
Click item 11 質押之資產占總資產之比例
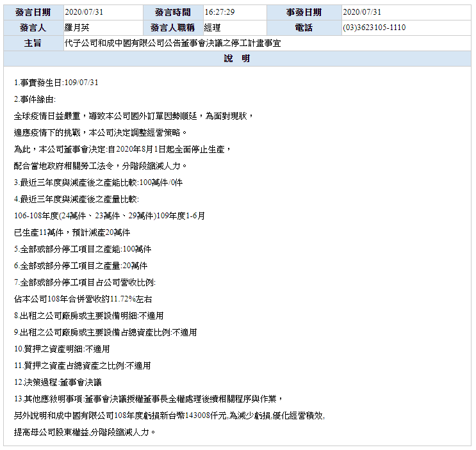pos(82,366)
